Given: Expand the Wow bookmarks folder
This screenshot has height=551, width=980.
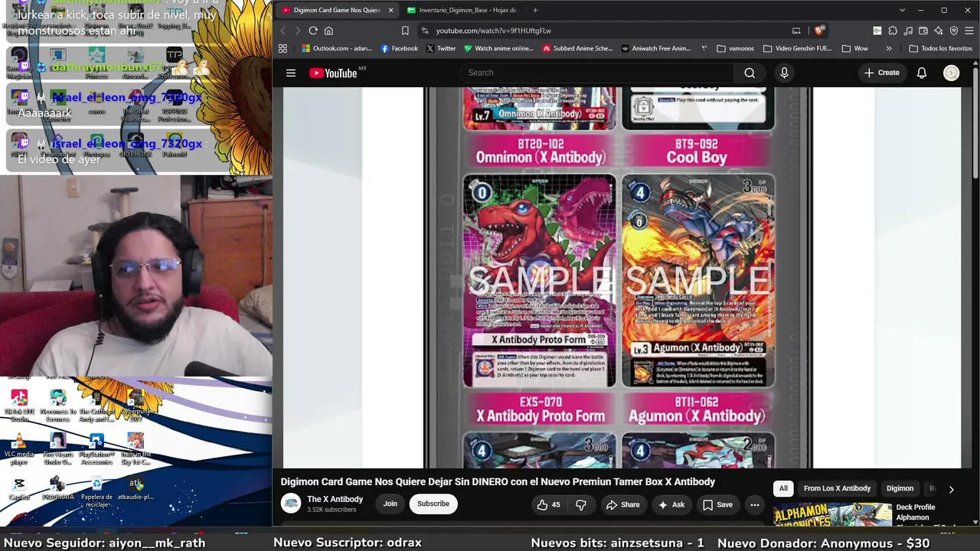Looking at the screenshot, I should pyautogui.click(x=854, y=48).
